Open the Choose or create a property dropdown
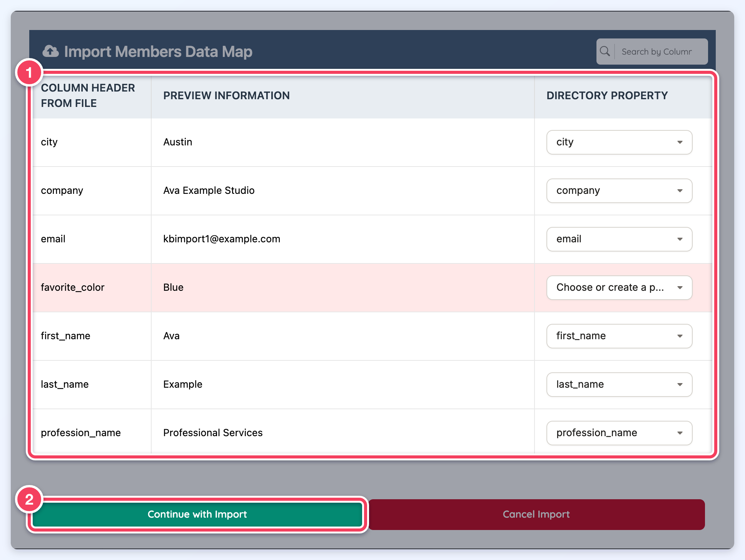Viewport: 745px width, 560px height. click(619, 288)
